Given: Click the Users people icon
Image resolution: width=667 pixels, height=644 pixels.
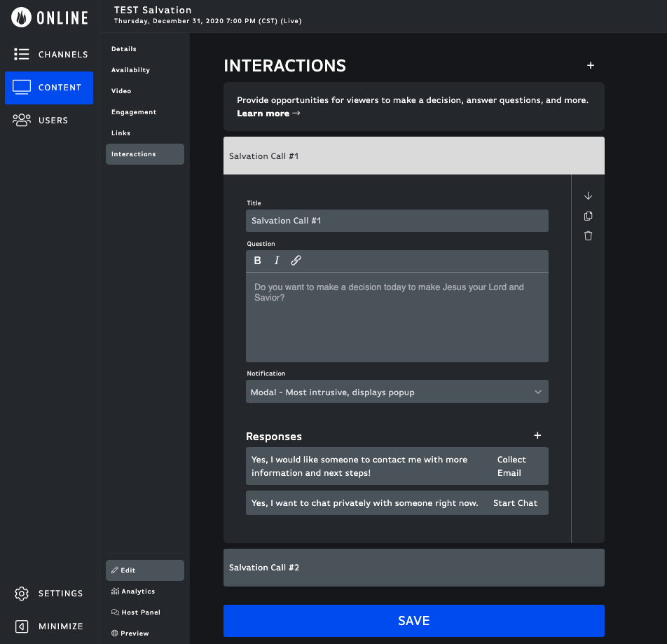Looking at the screenshot, I should pos(21,120).
